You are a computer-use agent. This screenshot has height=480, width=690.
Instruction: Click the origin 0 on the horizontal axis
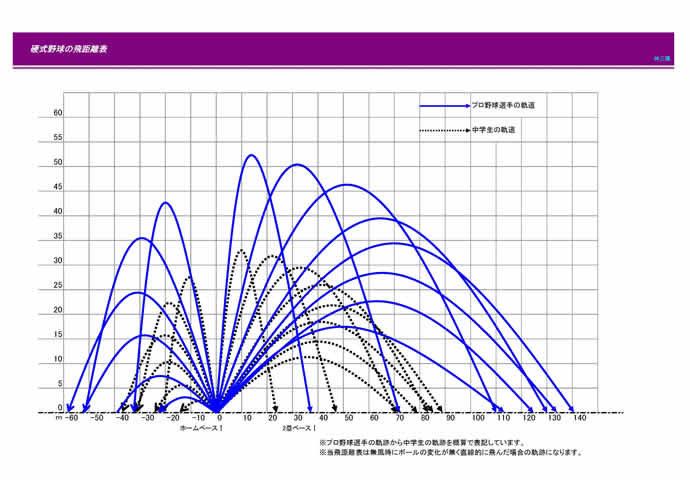click(220, 418)
